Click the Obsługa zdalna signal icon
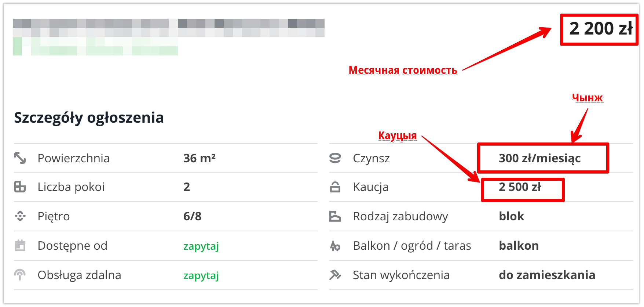The height and width of the screenshot is (307, 644). click(20, 275)
